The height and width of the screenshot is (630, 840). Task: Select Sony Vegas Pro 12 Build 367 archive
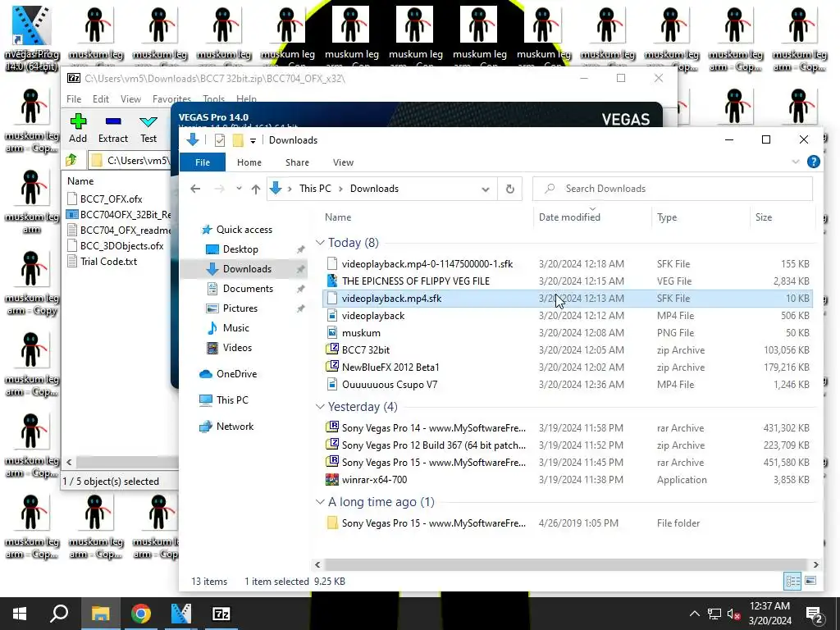(x=568, y=445)
